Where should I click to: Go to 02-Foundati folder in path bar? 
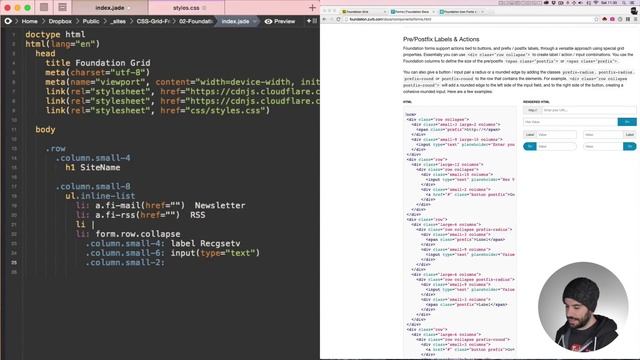tap(196, 21)
